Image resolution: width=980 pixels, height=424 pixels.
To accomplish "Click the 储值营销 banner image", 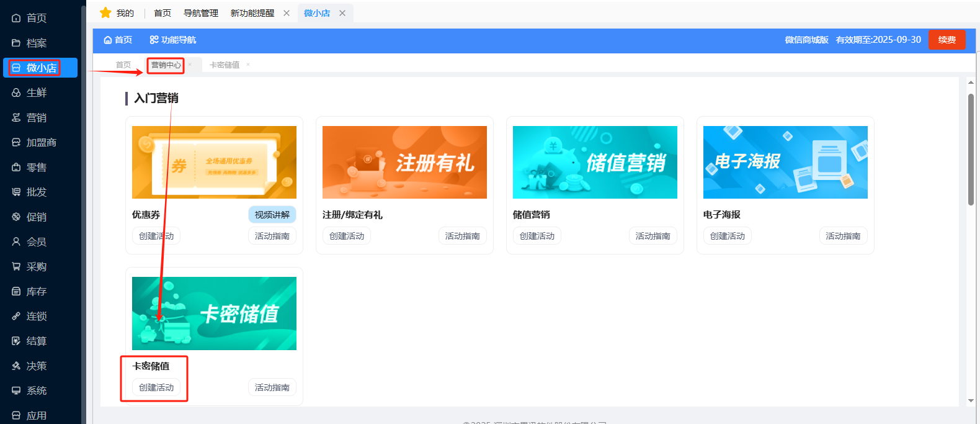I will click(x=595, y=162).
